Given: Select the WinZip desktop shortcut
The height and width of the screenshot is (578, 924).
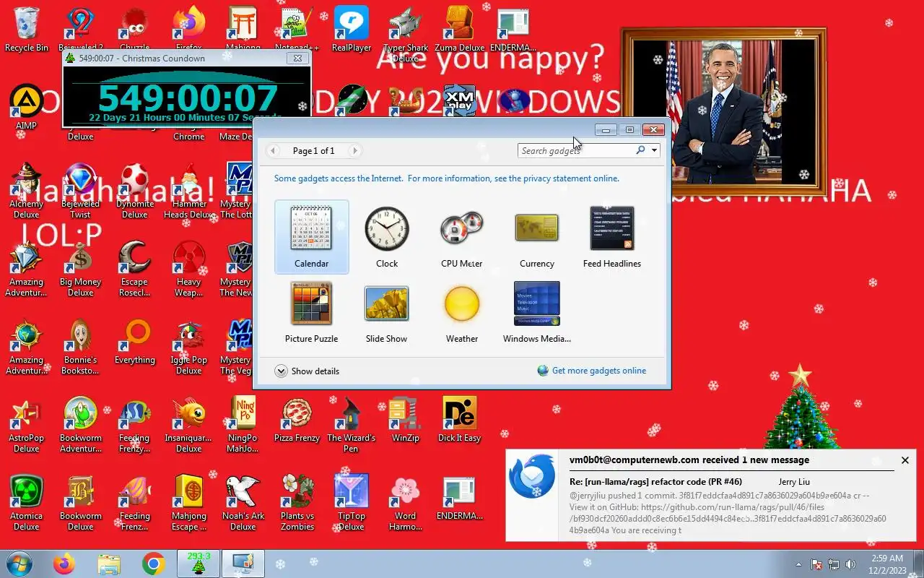Looking at the screenshot, I should (406, 420).
